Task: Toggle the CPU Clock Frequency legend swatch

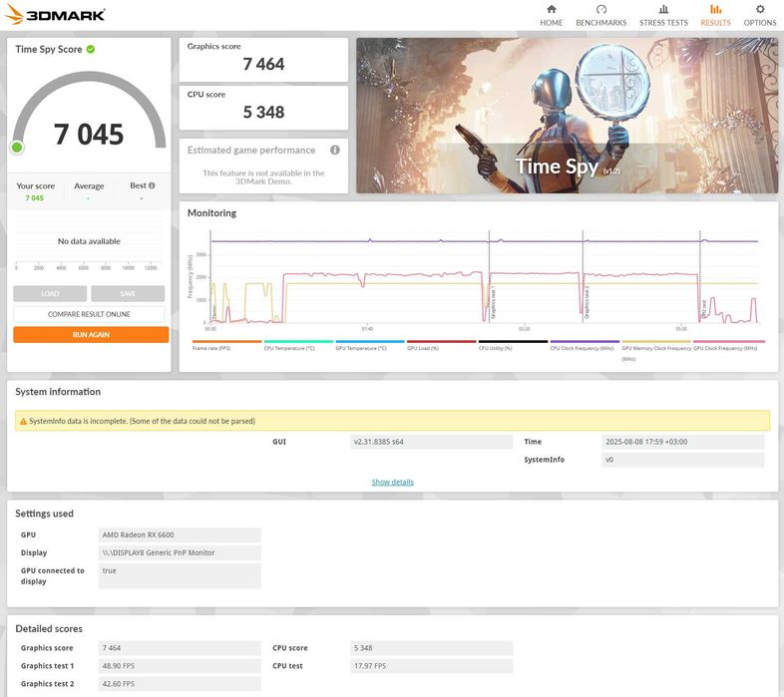Action: 585,342
